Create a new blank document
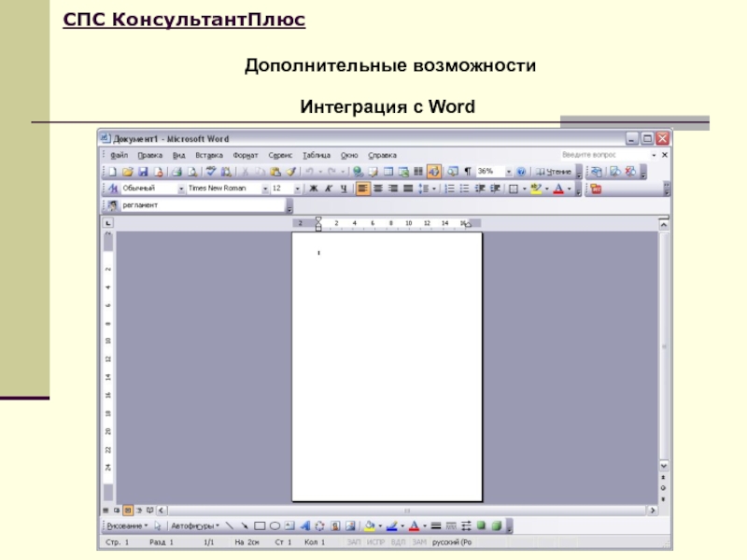Screen dimensions: 747x560 (x=112, y=172)
